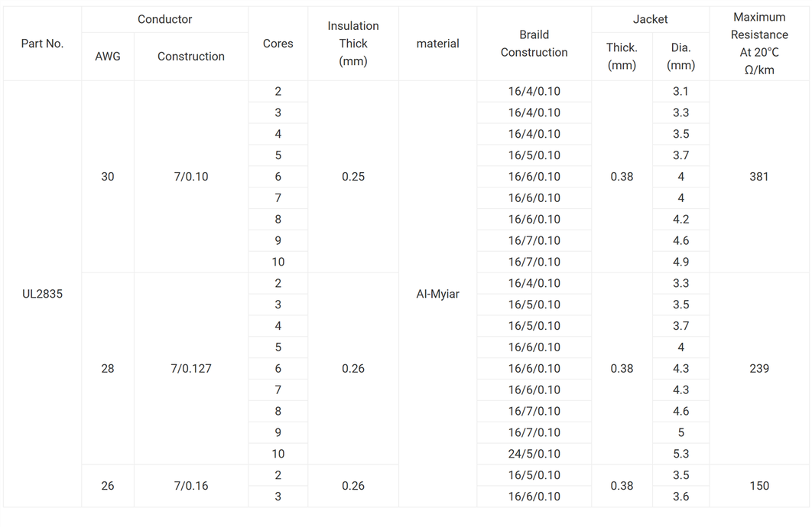Click the Insulation Thick (mm) header
812x528 pixels.
pyautogui.click(x=353, y=44)
